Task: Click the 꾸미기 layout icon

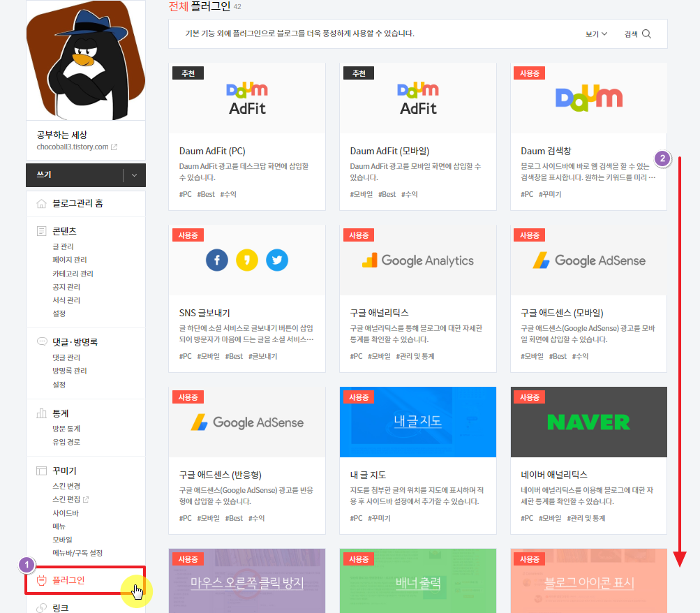Action: coord(41,471)
